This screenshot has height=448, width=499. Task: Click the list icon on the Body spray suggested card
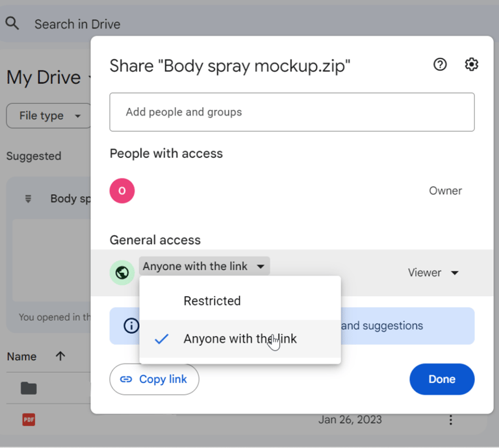(x=28, y=199)
